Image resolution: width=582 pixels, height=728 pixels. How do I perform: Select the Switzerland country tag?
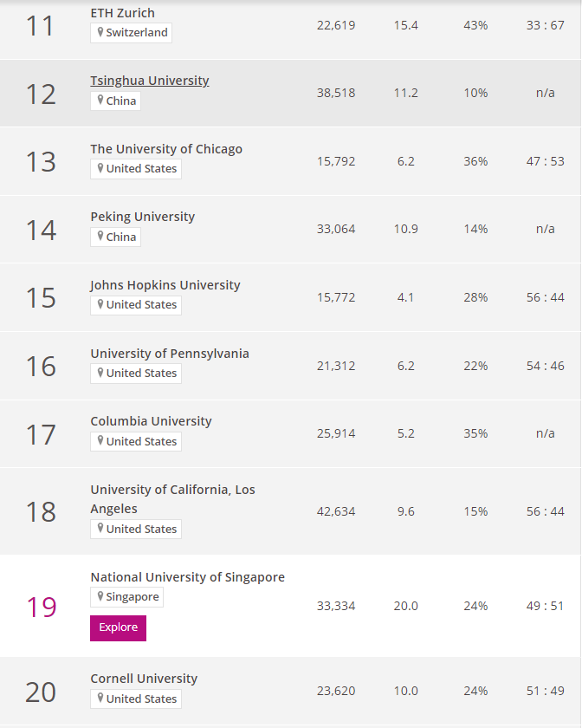pyautogui.click(x=131, y=33)
